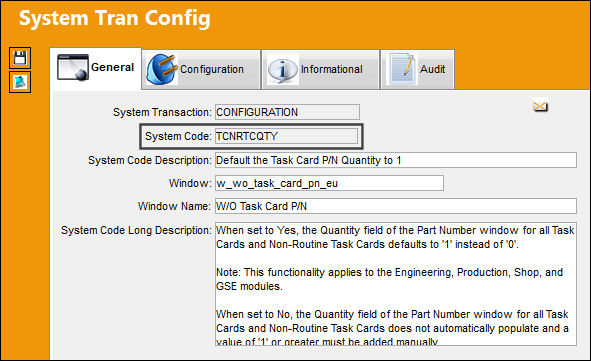Click the System Code Description label

point(150,160)
